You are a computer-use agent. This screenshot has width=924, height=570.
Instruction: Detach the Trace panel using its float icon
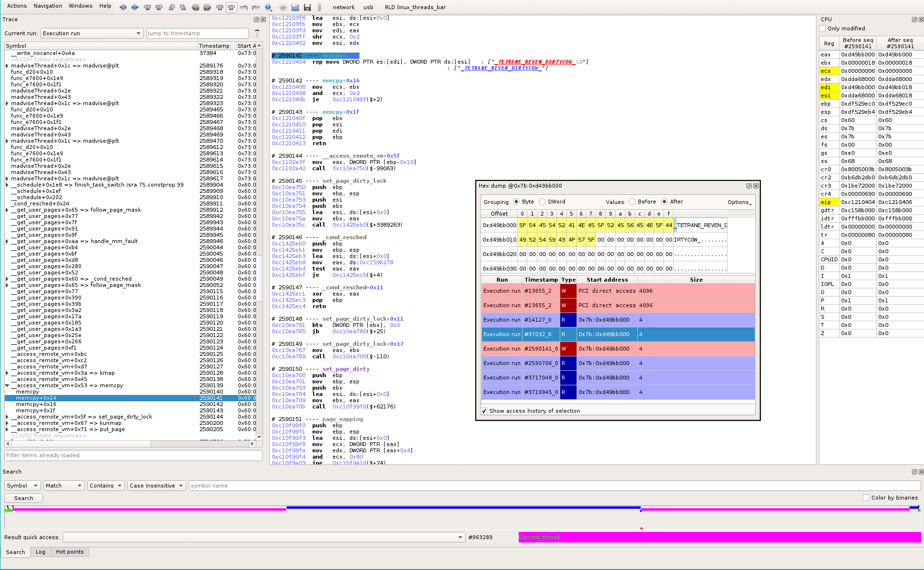(255, 19)
